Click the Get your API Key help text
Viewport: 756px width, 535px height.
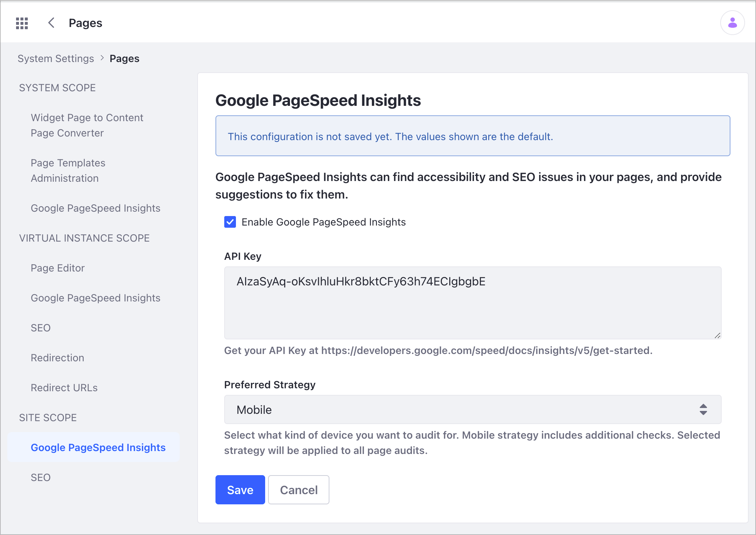[438, 350]
